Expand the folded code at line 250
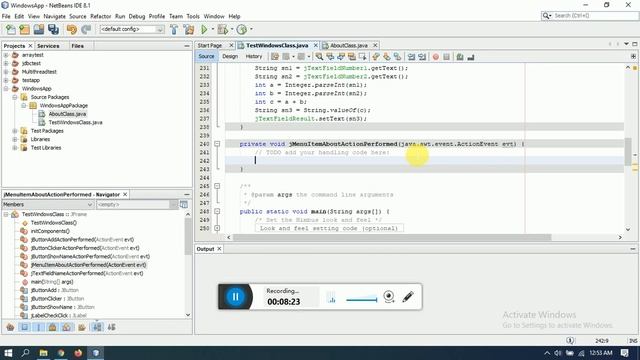 [x=217, y=228]
